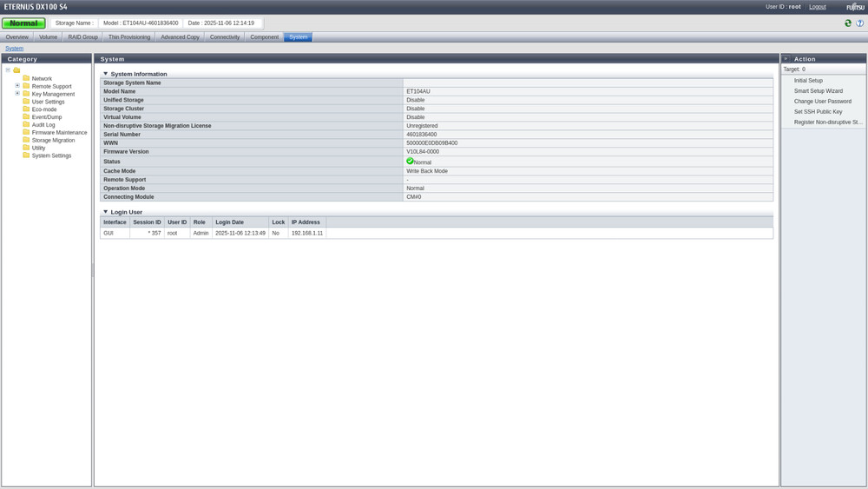The height and width of the screenshot is (489, 868).
Task: Open the Thin Provisioning tab
Action: coord(129,37)
